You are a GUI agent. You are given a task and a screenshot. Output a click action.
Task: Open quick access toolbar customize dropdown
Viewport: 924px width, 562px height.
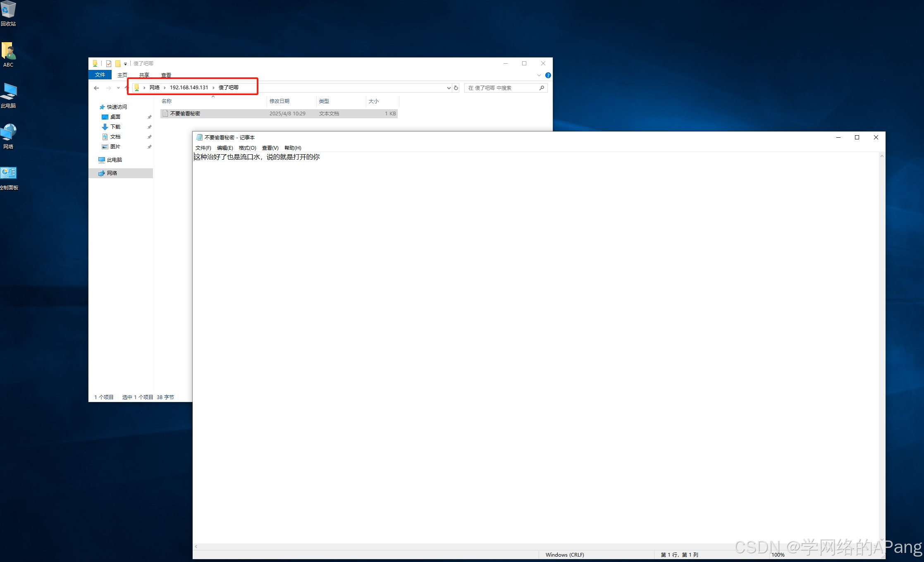coord(125,64)
